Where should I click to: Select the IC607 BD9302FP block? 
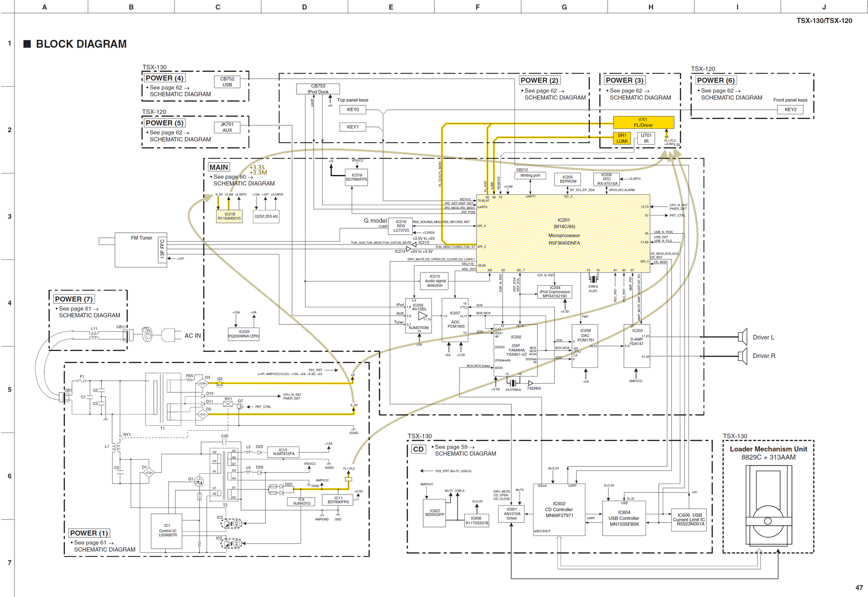click(x=435, y=513)
